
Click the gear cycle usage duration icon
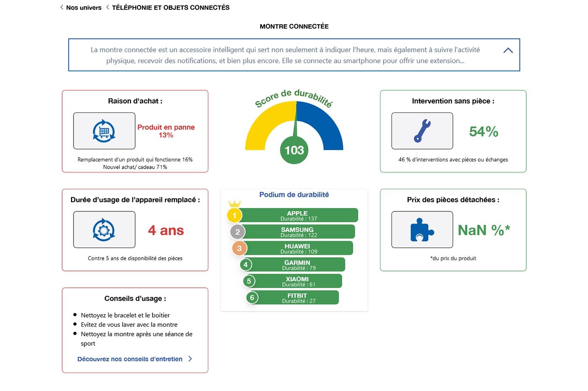coord(104,229)
